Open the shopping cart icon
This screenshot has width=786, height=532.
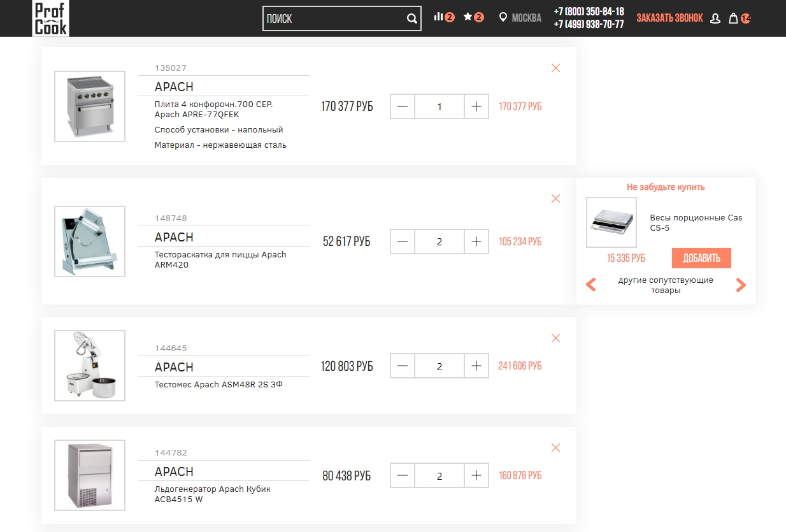(733, 18)
